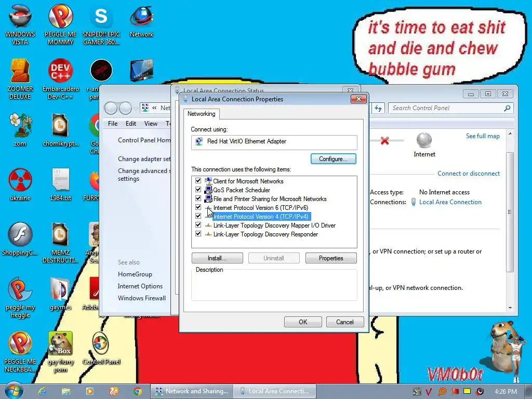Open the File menu in Control Panel
The image size is (532, 399).
(113, 124)
